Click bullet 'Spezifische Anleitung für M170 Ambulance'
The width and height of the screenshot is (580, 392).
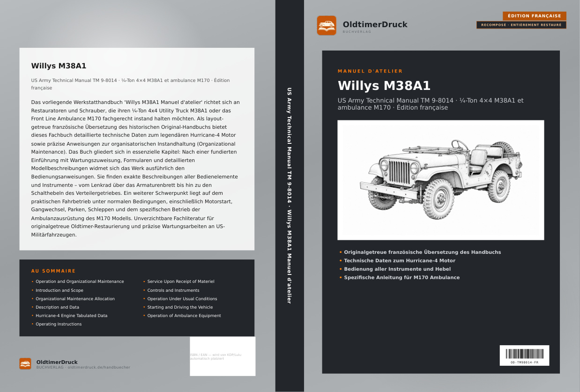402,277
